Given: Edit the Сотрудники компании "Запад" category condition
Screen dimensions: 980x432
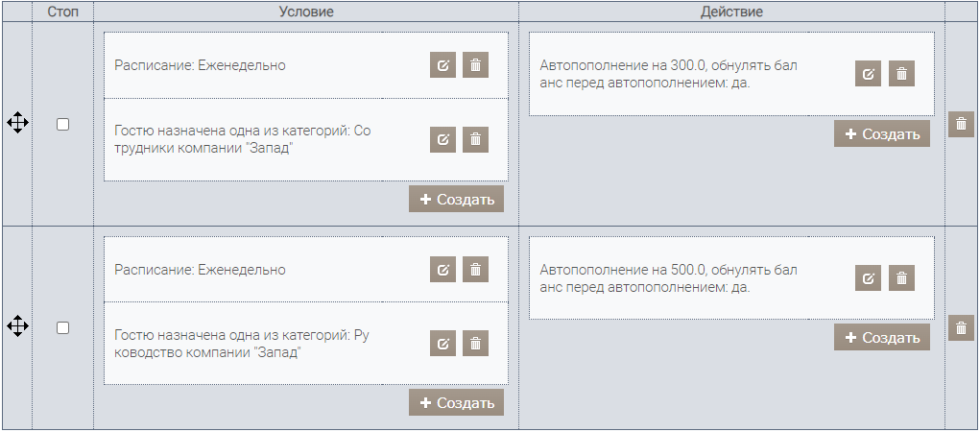Looking at the screenshot, I should 442,139.
